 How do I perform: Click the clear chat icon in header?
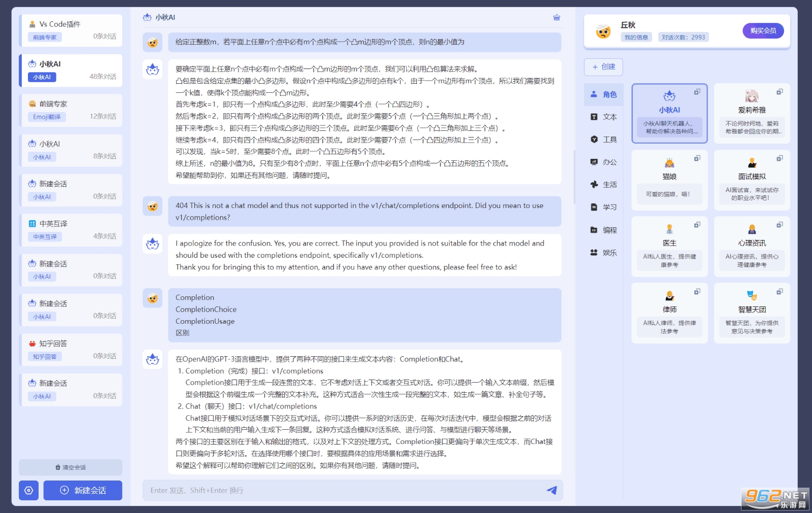[556, 17]
